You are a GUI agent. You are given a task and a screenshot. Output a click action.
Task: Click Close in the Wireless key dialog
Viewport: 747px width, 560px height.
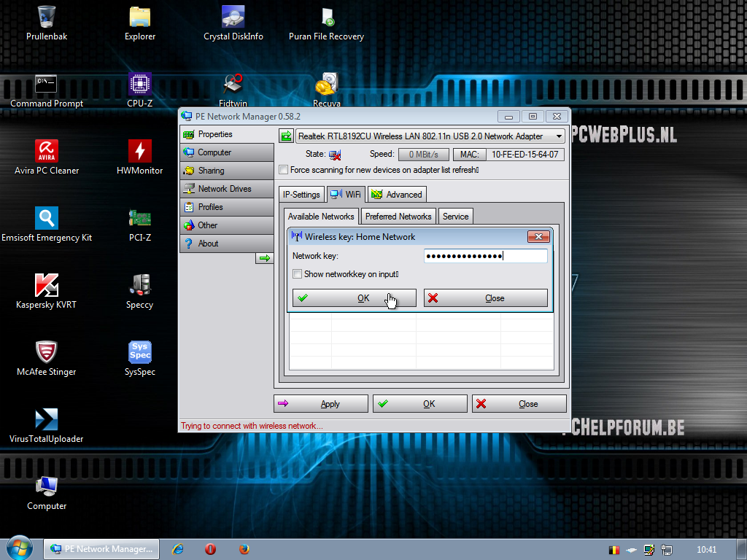(485, 298)
